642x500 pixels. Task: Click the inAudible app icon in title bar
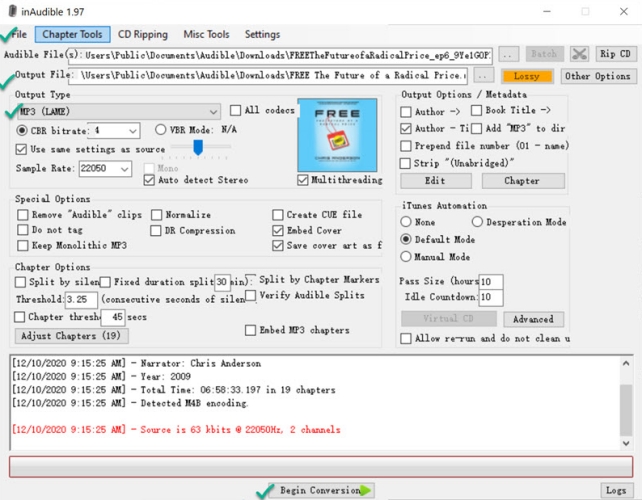pos(13,11)
